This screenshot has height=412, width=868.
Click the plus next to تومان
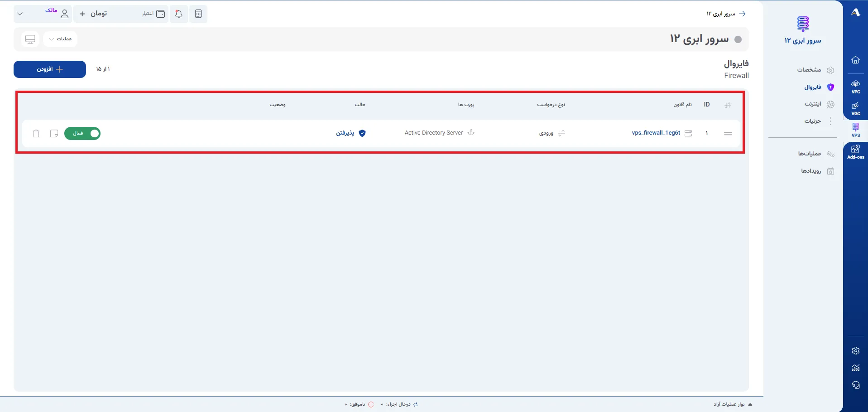[x=82, y=14]
